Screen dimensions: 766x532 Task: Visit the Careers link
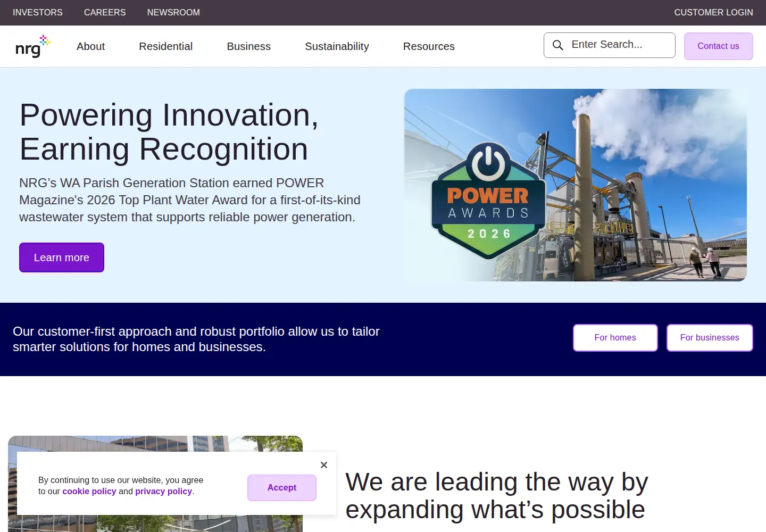105,12
